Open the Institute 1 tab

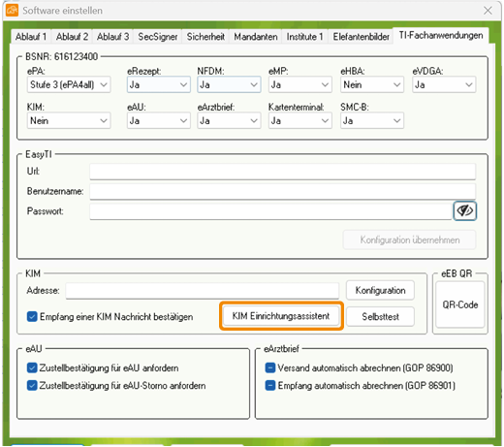point(304,37)
